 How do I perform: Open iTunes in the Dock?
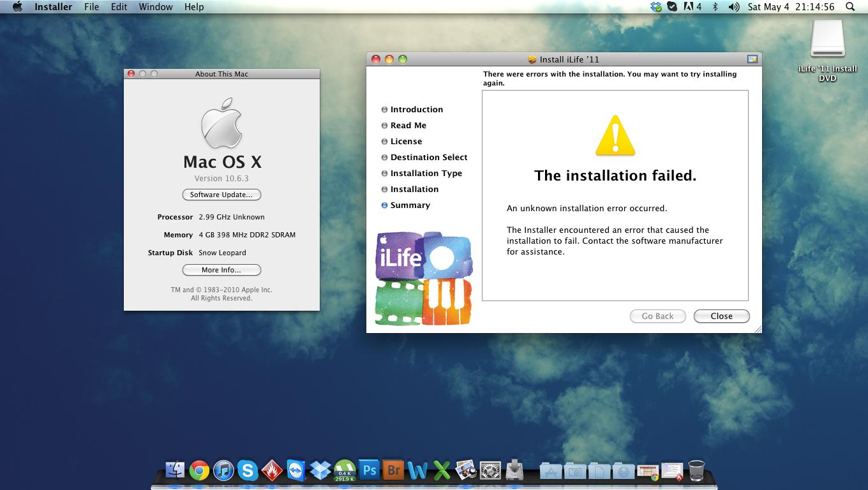click(223, 470)
